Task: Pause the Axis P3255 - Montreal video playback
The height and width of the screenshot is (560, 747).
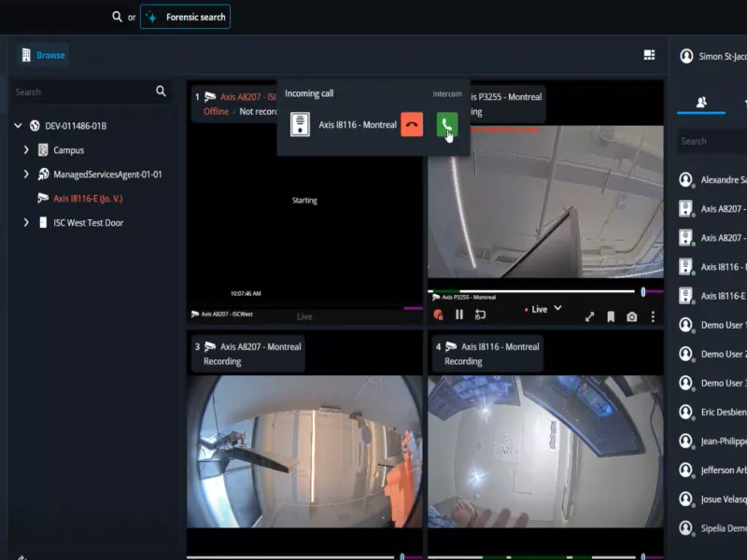Action: [x=458, y=316]
